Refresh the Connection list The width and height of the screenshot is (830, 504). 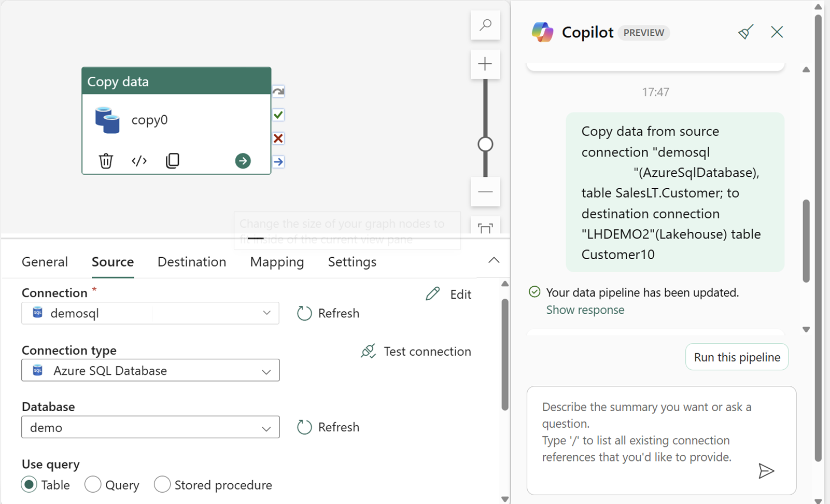(328, 313)
